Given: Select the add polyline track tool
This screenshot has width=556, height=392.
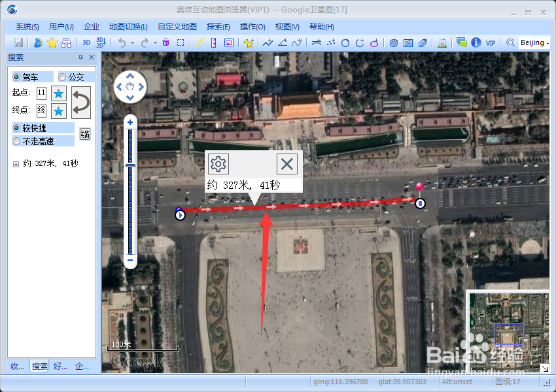Looking at the screenshot, I should click(x=268, y=43).
